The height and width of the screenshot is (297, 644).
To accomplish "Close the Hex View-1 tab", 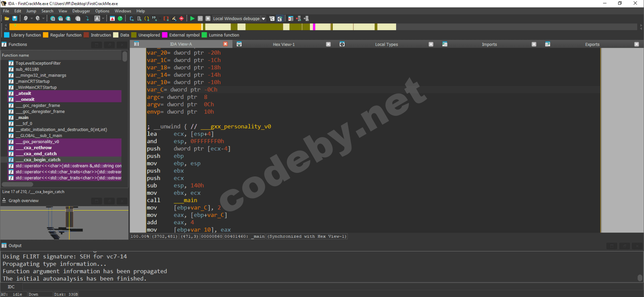I will [x=328, y=44].
